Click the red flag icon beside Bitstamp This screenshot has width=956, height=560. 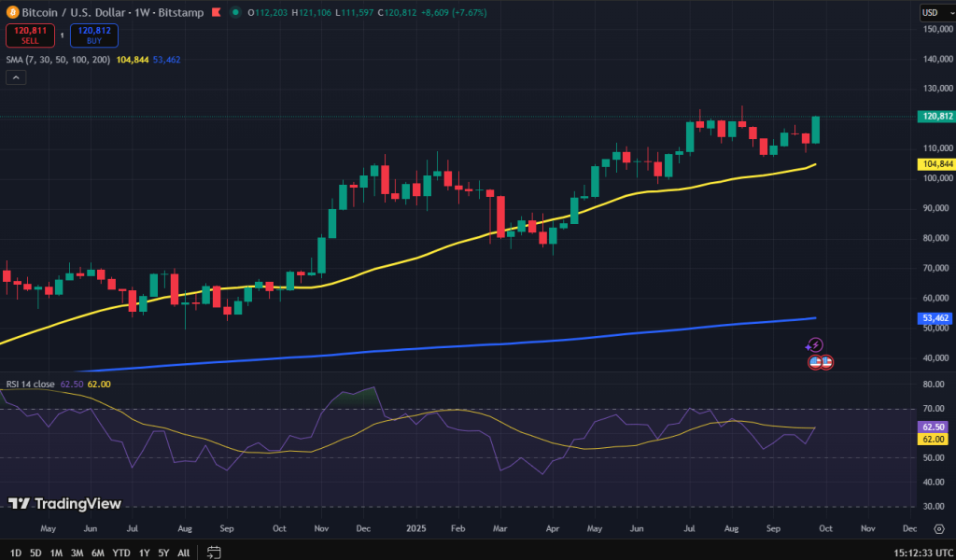coord(216,12)
